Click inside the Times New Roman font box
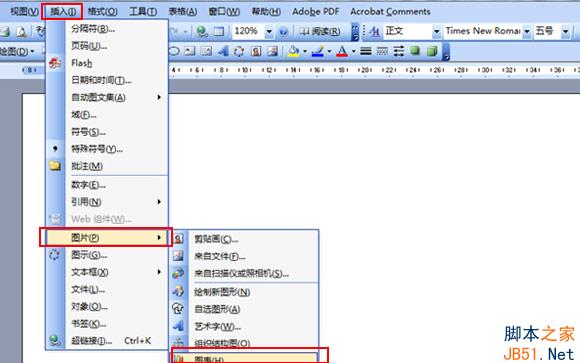This screenshot has height=363, width=580. [x=483, y=31]
